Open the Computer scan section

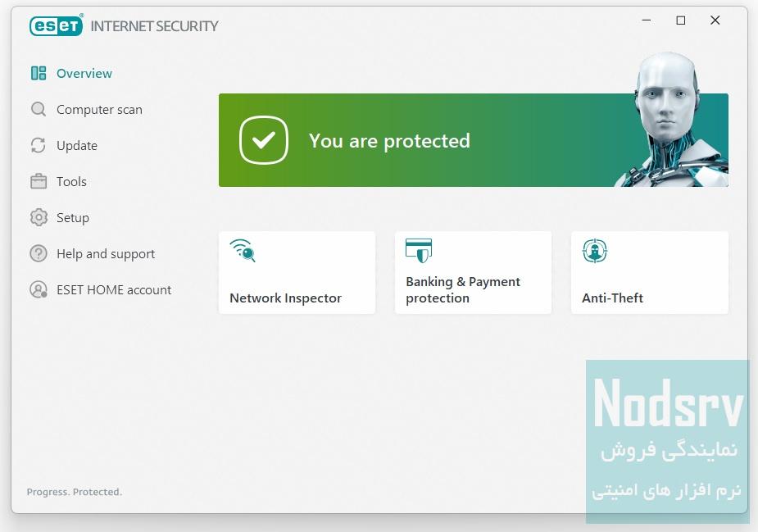pyautogui.click(x=99, y=109)
